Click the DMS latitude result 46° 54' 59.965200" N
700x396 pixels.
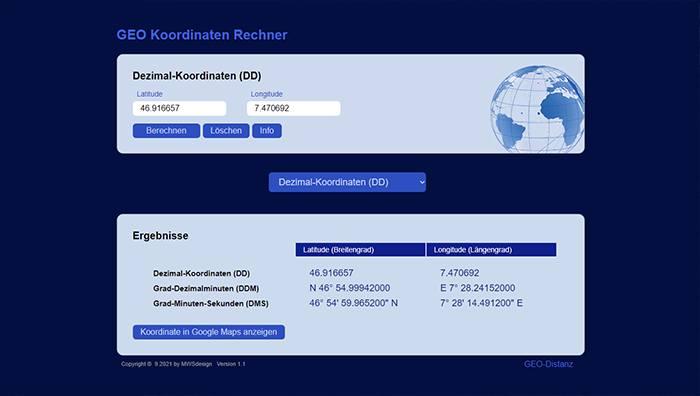[354, 303]
